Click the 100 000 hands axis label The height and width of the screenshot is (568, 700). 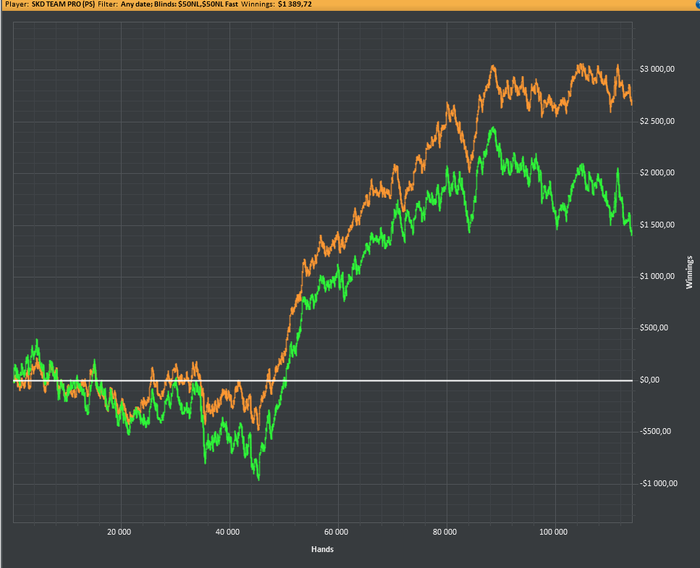pos(553,532)
